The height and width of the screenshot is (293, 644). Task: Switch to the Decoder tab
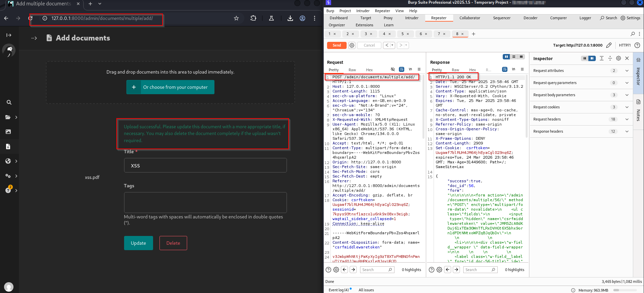coord(530,18)
